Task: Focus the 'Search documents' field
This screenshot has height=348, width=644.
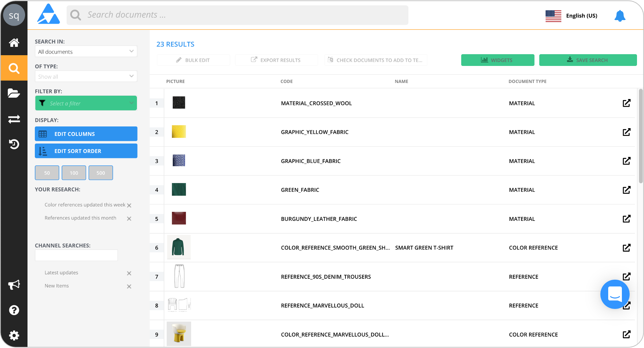Action: 237,15
